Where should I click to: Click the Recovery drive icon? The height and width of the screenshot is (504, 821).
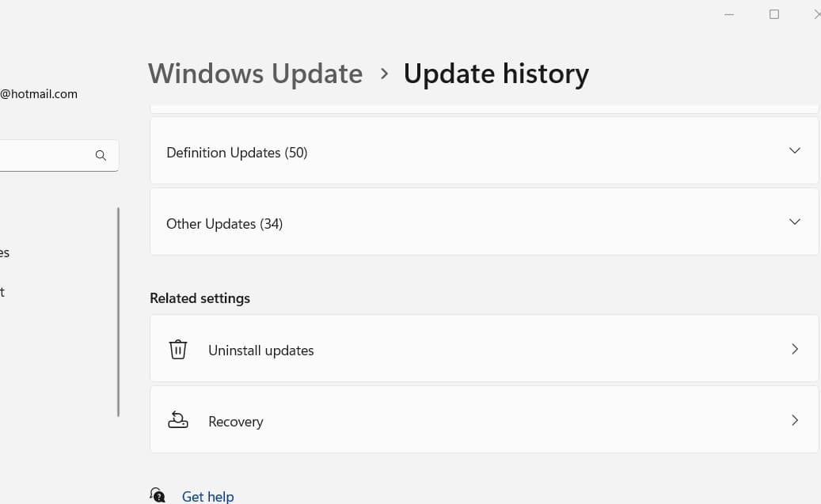pos(178,421)
